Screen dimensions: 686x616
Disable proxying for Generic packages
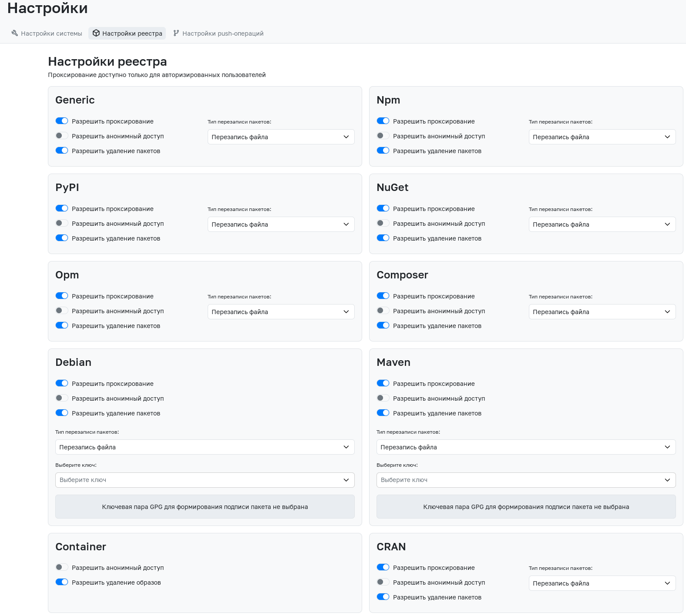62,121
